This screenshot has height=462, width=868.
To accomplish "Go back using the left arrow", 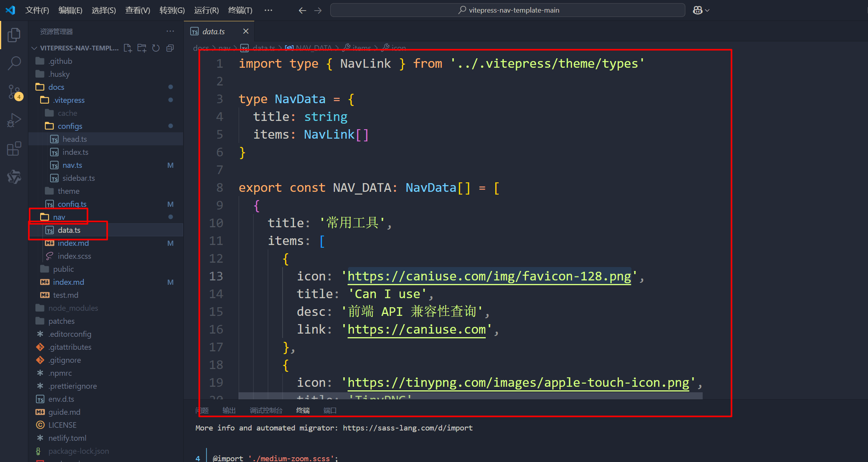I will 302,10.
